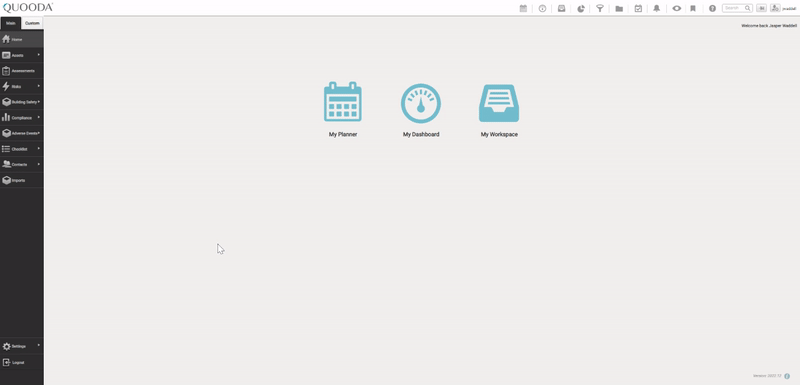This screenshot has height=385, width=800.
Task: Click the Adverse Events box icon
Action: (6, 133)
